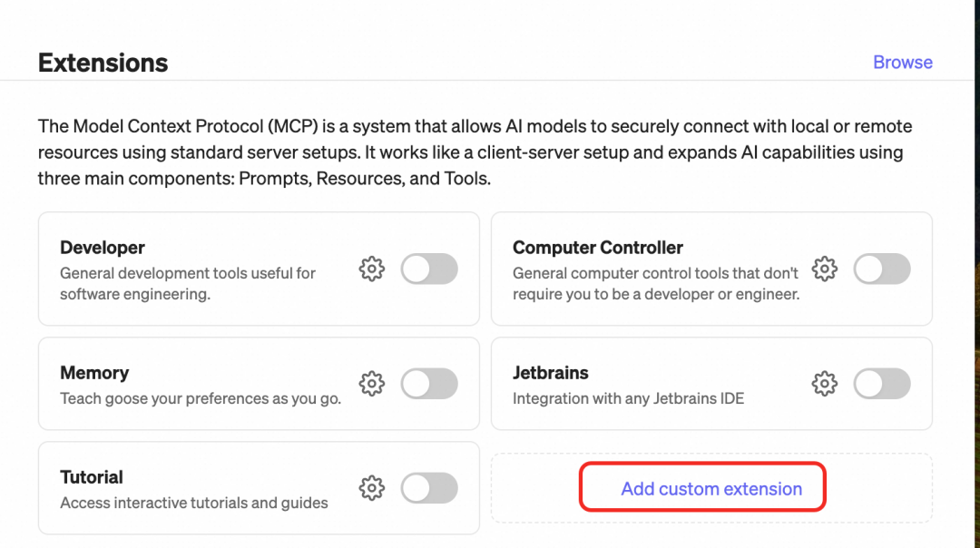The height and width of the screenshot is (548, 980).
Task: Open Developer extension settings gear
Action: tap(371, 269)
